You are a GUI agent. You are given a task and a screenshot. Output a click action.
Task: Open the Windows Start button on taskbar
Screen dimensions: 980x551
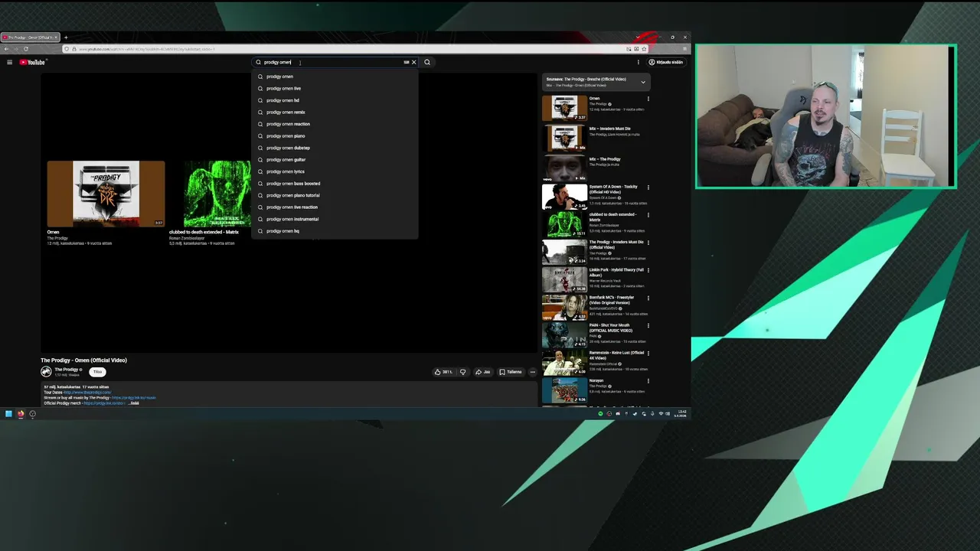tap(8, 414)
